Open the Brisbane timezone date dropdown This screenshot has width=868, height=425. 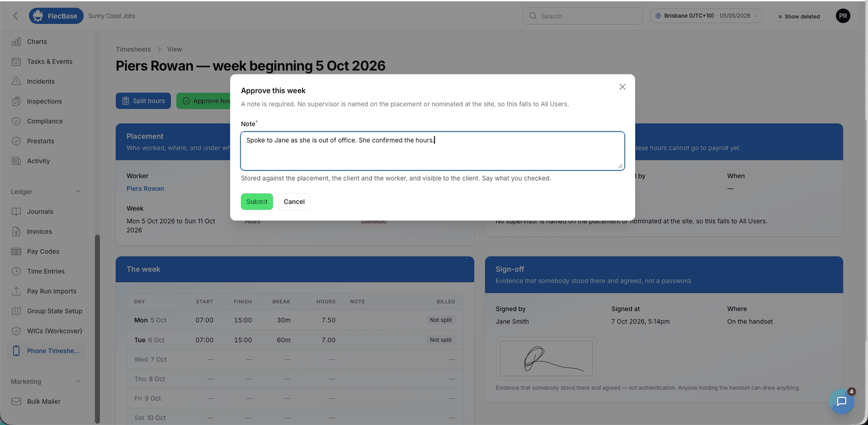(706, 16)
